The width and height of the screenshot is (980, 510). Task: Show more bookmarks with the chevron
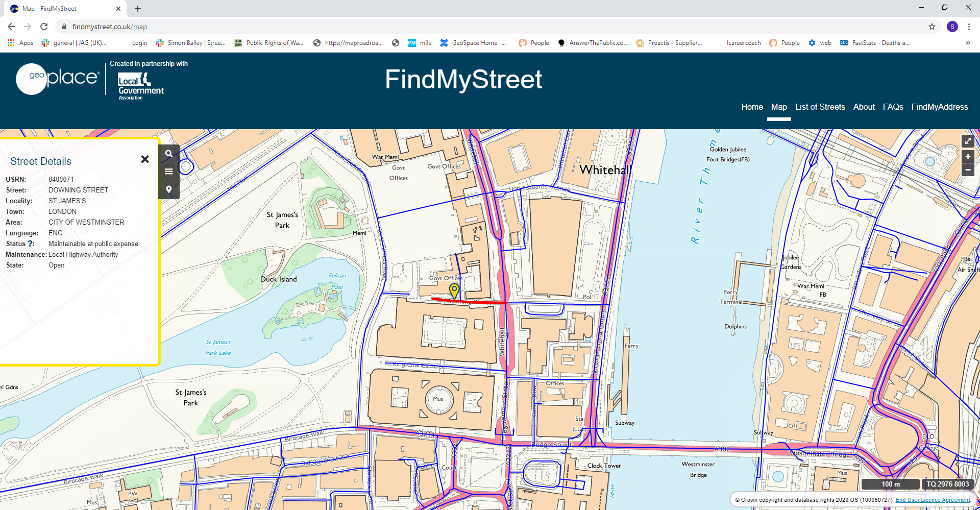[968, 43]
